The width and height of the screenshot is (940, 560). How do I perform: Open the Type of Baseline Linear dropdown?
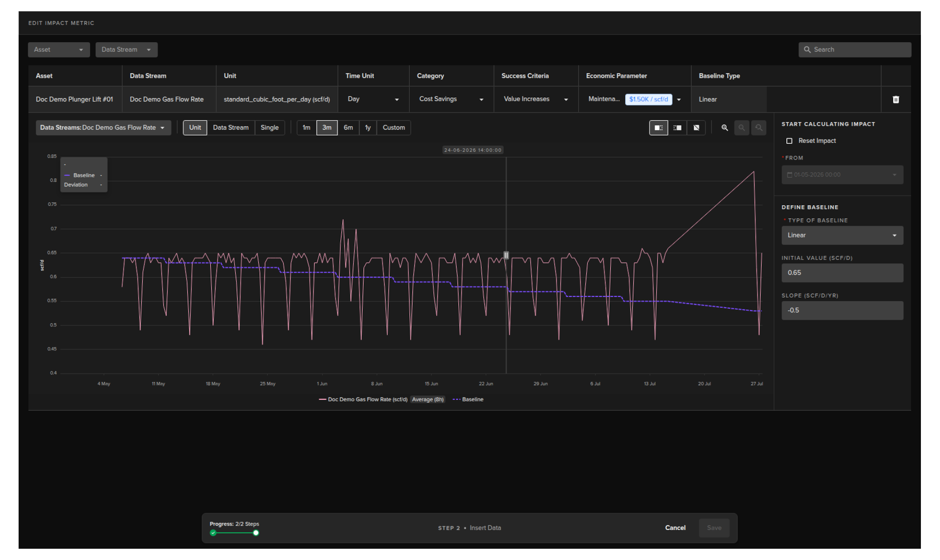(842, 235)
